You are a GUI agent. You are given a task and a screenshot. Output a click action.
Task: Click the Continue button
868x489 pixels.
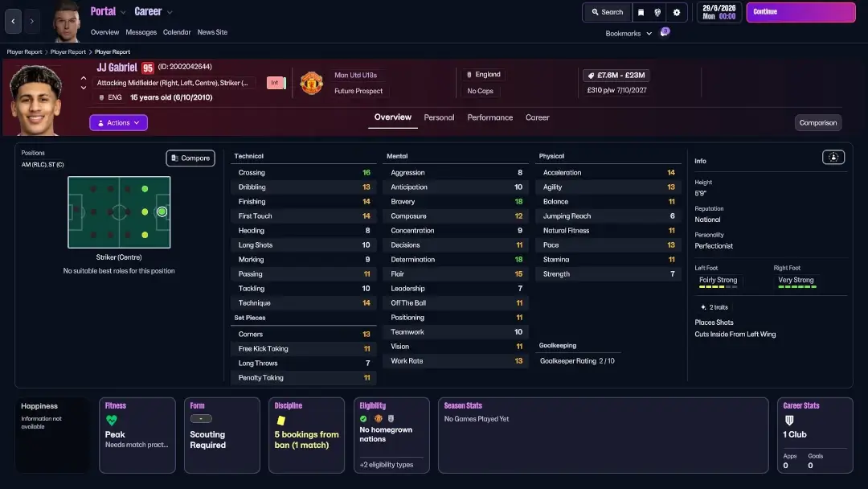click(800, 12)
